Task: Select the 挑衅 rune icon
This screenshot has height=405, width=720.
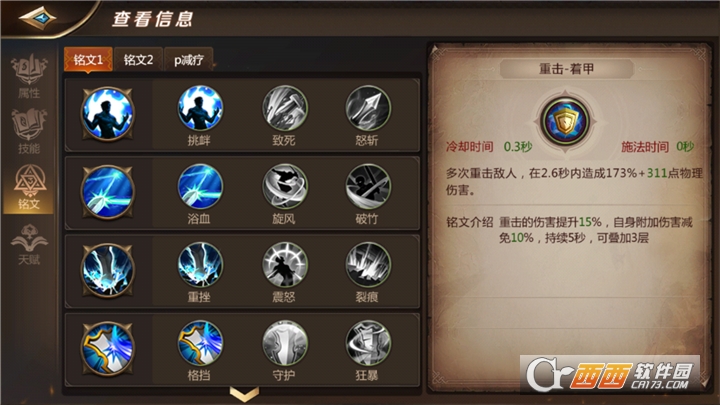Action: tap(200, 108)
